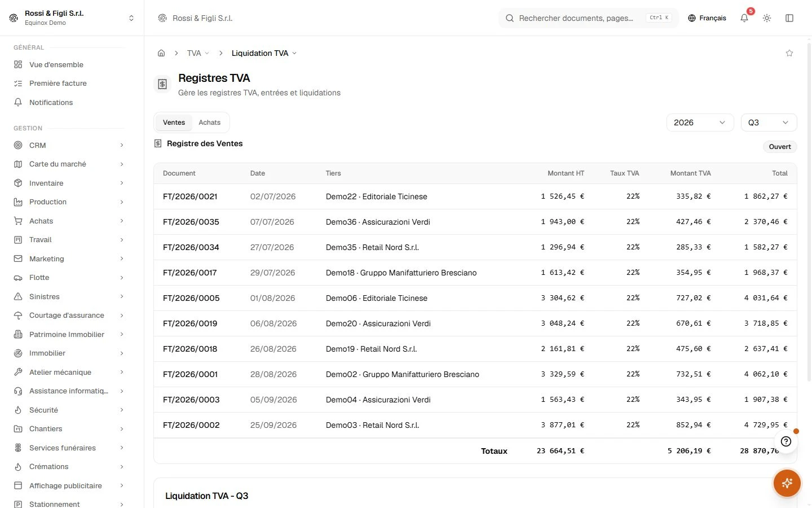
Task: Toggle light/dark theme sun icon
Action: coord(767,18)
